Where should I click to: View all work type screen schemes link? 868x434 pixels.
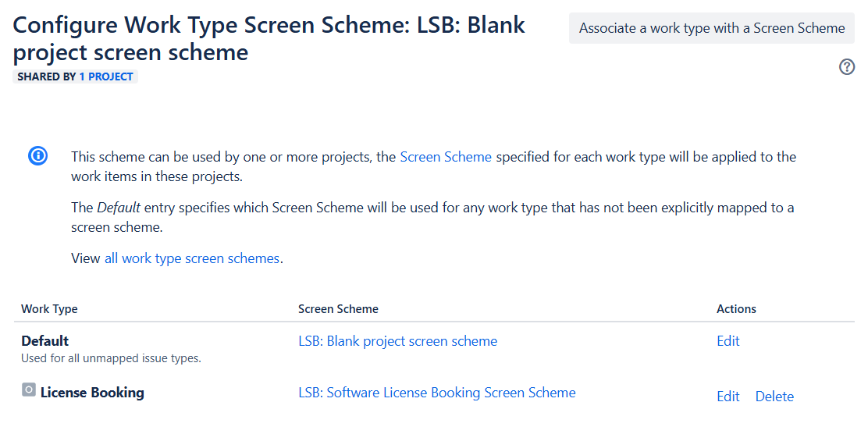pos(191,258)
